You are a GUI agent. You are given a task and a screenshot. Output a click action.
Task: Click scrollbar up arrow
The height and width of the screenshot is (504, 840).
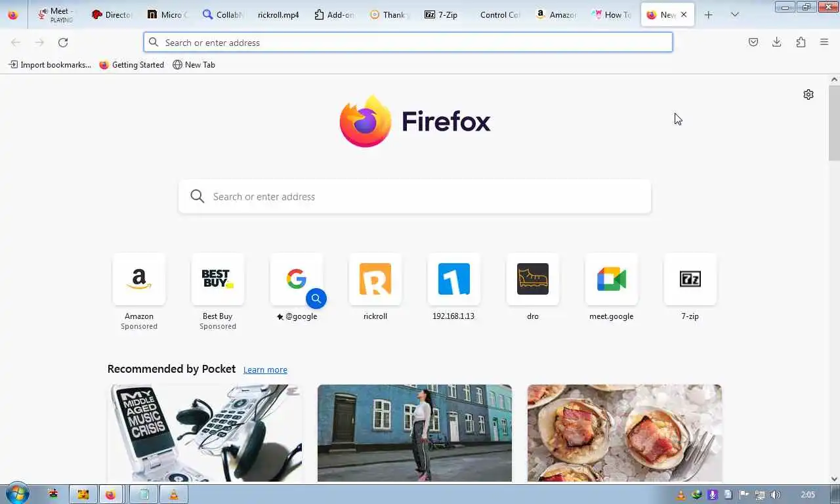(834, 79)
